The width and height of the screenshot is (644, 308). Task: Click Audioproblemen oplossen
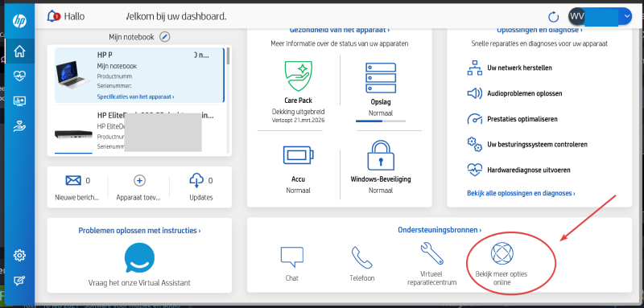(x=525, y=93)
